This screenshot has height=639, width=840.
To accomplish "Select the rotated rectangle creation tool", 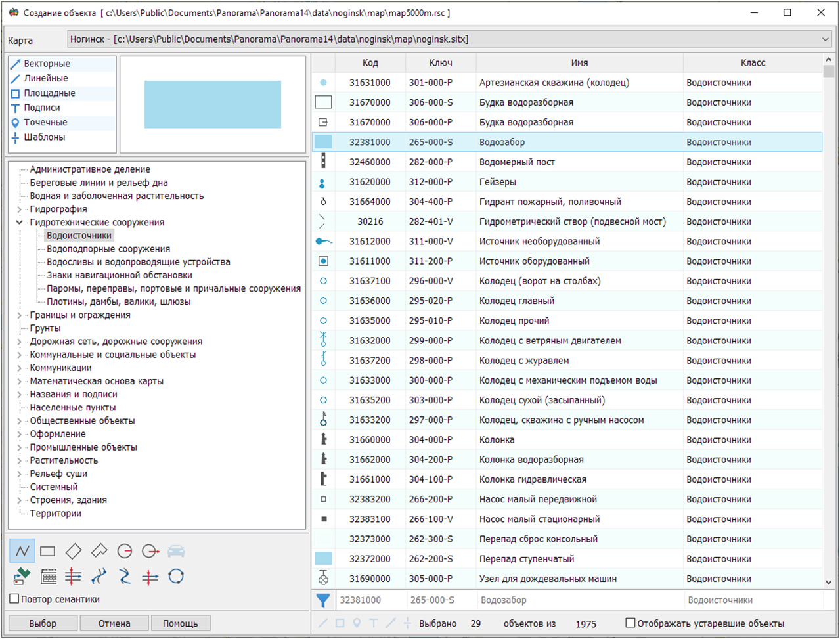I will click(x=74, y=551).
